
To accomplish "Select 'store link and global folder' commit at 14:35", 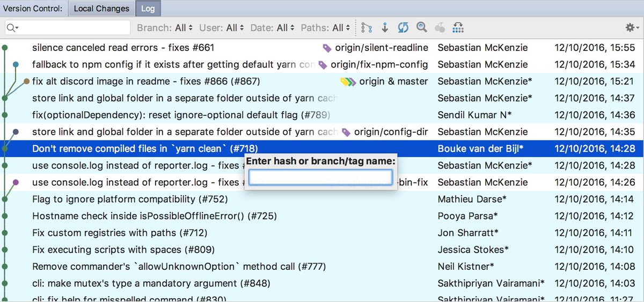I will [322, 132].
